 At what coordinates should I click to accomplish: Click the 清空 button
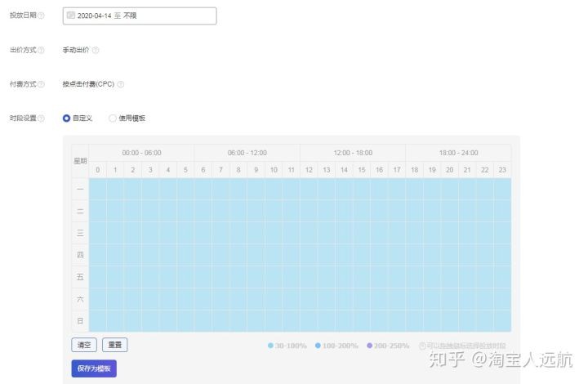(84, 345)
